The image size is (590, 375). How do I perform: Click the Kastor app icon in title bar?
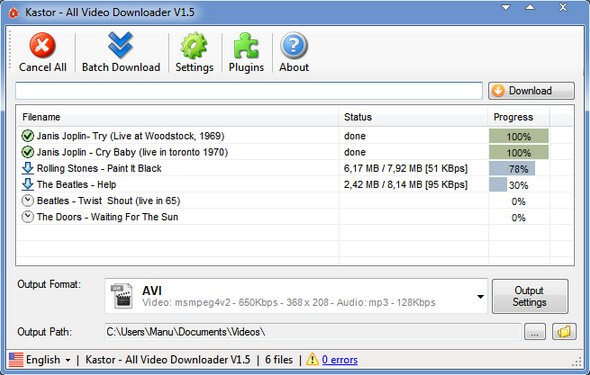(14, 14)
